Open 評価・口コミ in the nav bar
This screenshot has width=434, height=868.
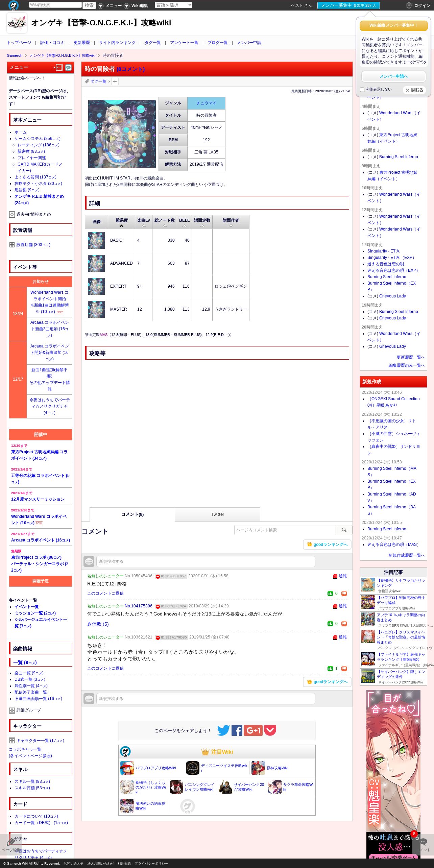click(x=52, y=43)
